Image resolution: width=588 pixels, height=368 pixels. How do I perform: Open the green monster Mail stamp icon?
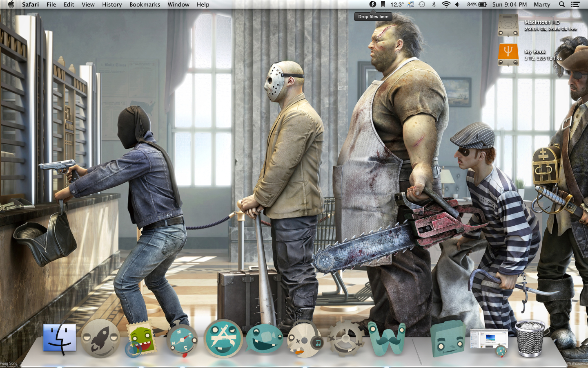pos(141,339)
